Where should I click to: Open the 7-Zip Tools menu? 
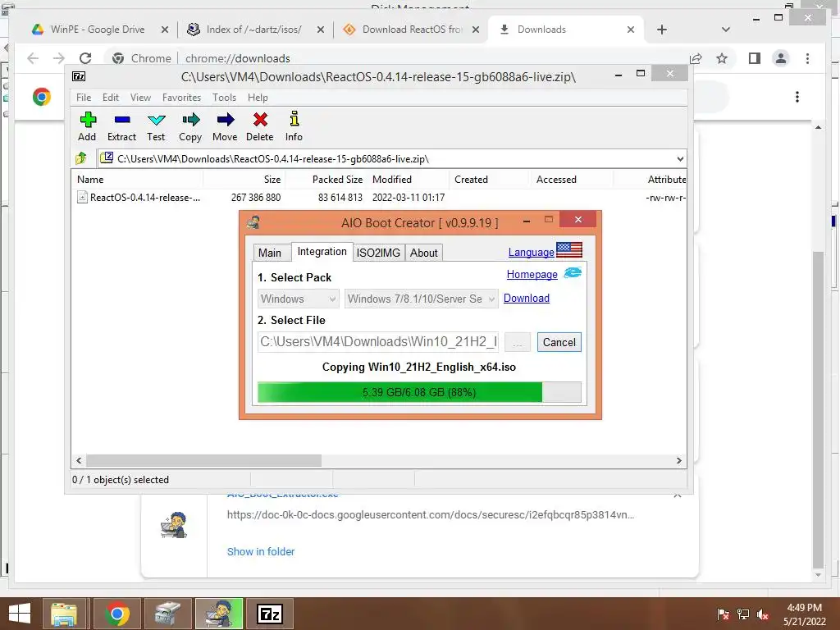[x=224, y=98]
